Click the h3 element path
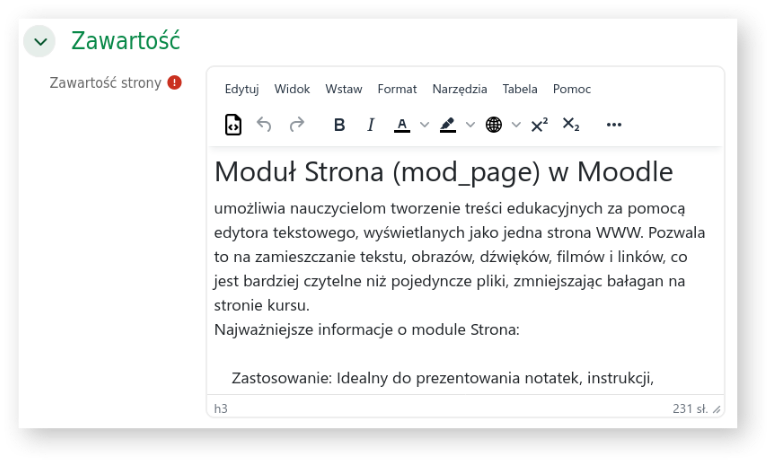Screen dimensions: 772x463 pos(221,408)
